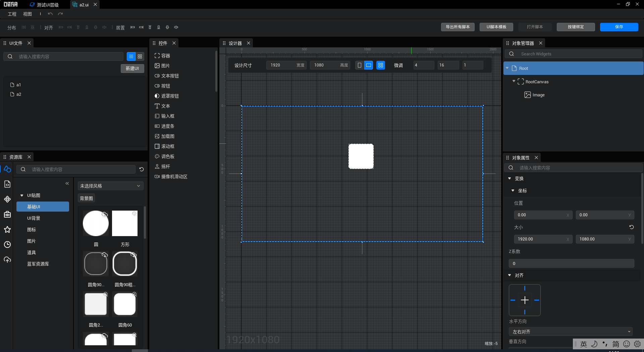Select the 设计器 panel tab

(235, 43)
